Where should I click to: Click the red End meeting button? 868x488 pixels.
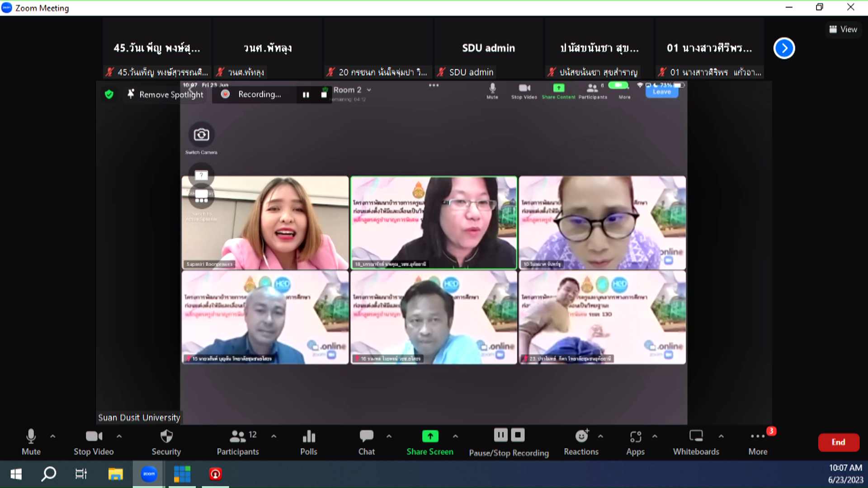pos(839,442)
